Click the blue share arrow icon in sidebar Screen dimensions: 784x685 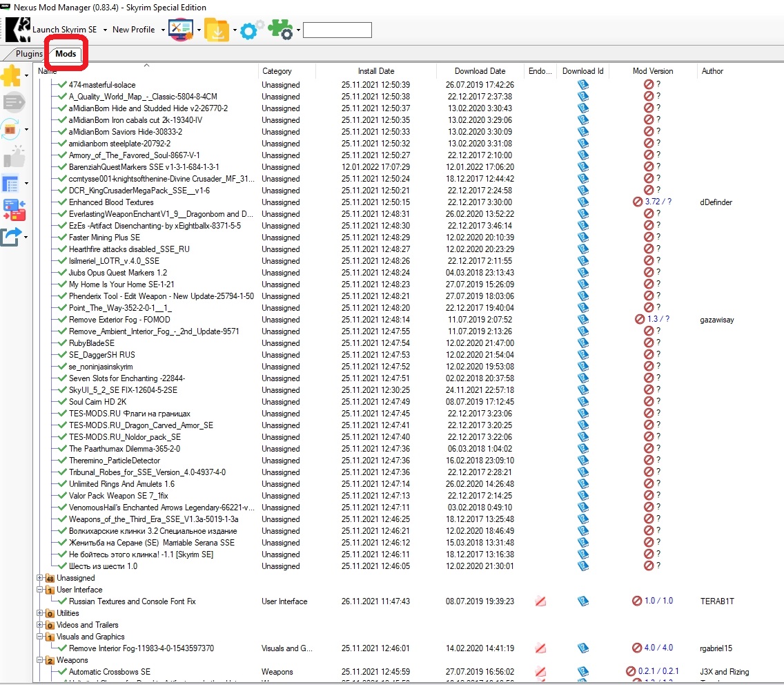point(11,237)
